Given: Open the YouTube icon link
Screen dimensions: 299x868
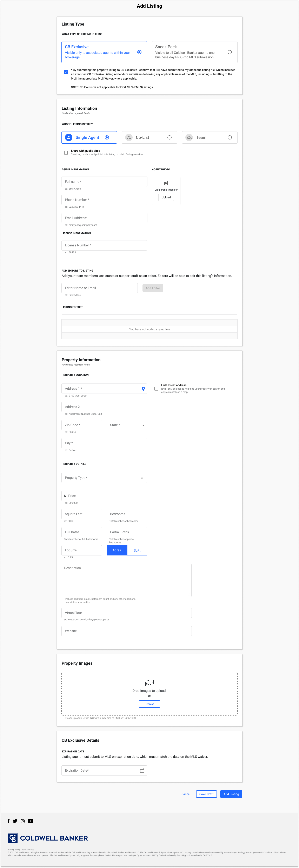Looking at the screenshot, I should [31, 821].
